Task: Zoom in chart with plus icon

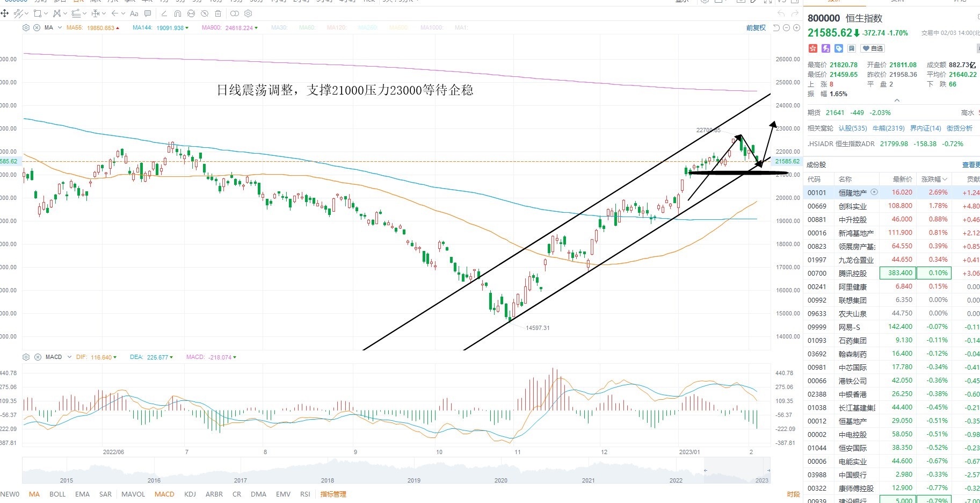Action: pyautogui.click(x=796, y=27)
